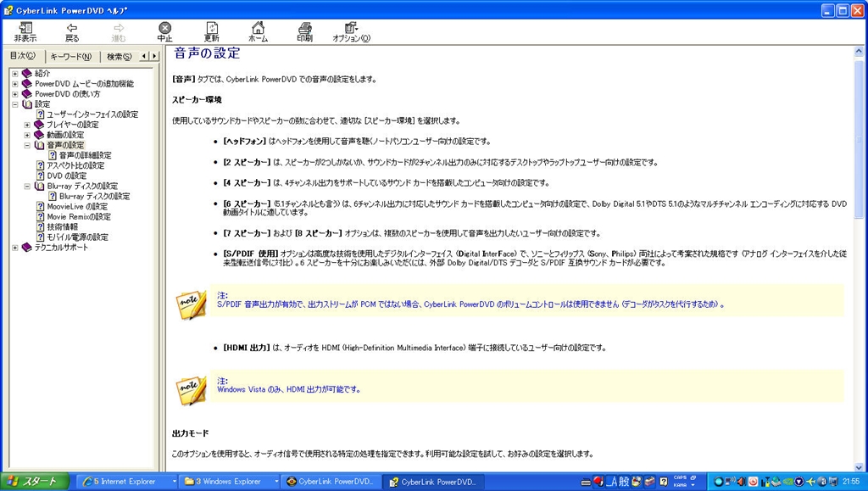This screenshot has height=491, width=868.
Task: Click the system tray clock 21:55
Action: point(851,482)
